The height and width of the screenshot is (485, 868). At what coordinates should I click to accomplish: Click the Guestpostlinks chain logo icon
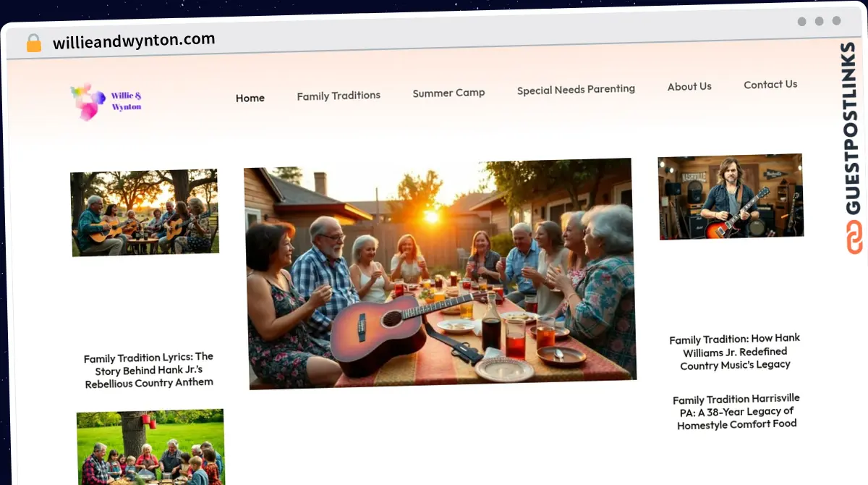pyautogui.click(x=854, y=237)
